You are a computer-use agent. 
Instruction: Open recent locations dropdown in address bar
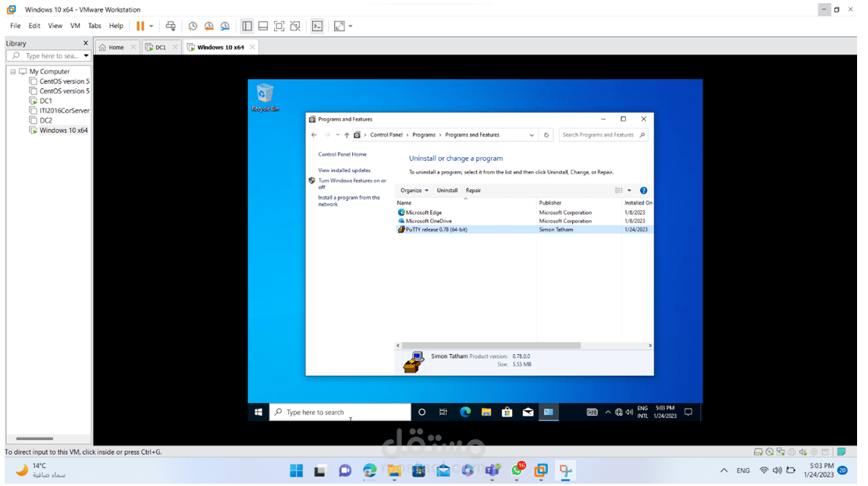(337, 135)
